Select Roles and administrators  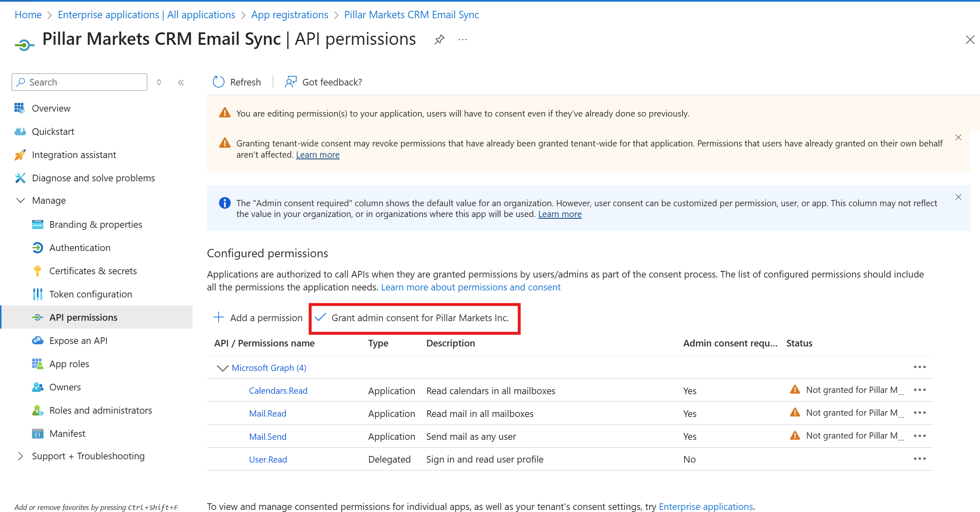[100, 410]
